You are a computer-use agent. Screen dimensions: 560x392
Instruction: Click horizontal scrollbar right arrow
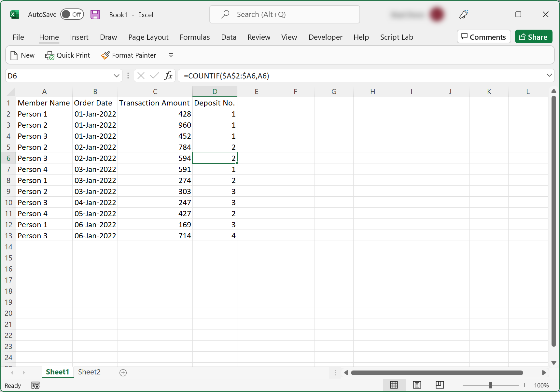tap(544, 372)
